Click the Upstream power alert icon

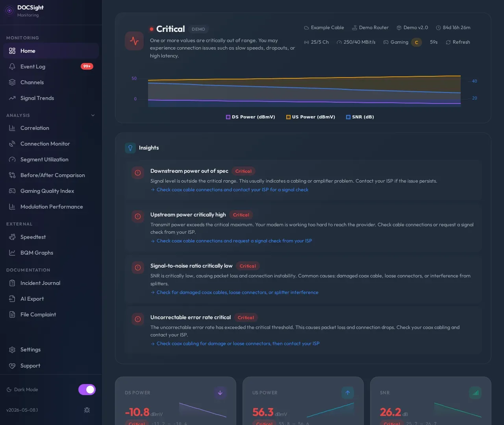point(138,216)
